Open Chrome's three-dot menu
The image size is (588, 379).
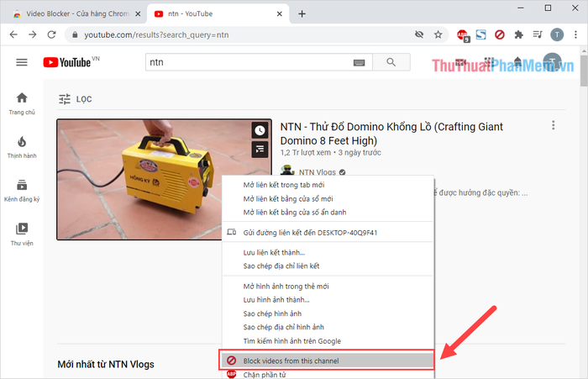(575, 35)
